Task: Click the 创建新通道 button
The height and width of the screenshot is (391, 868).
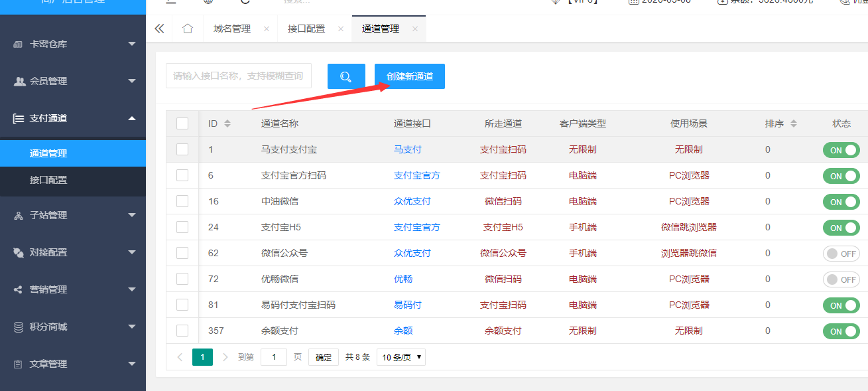Action: point(410,76)
